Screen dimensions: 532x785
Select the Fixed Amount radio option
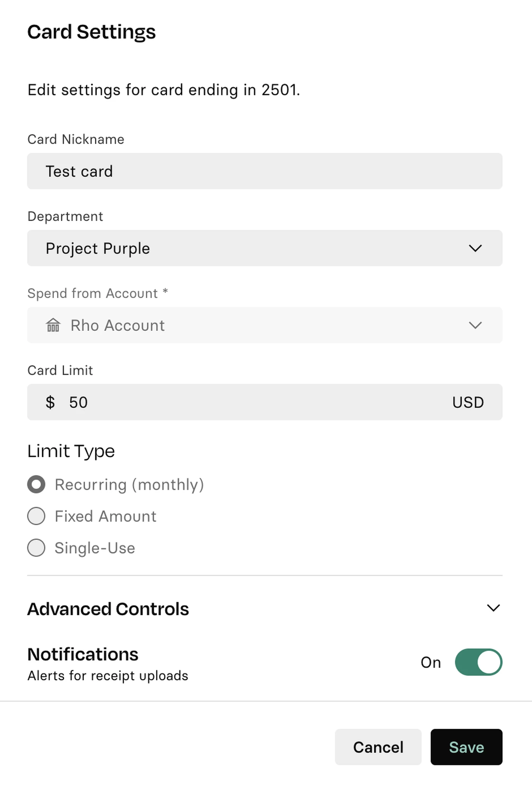pyautogui.click(x=36, y=516)
